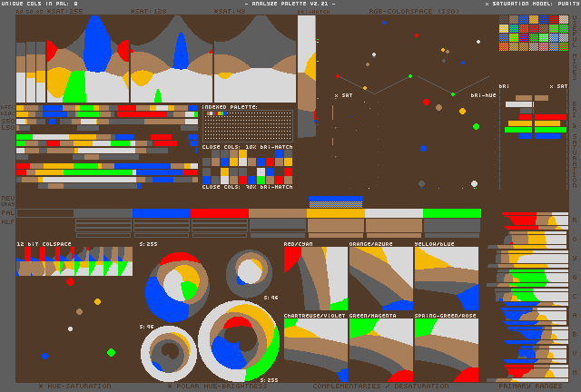Select the teal swatch in Useful Mixes

pyautogui.click(x=514, y=28)
